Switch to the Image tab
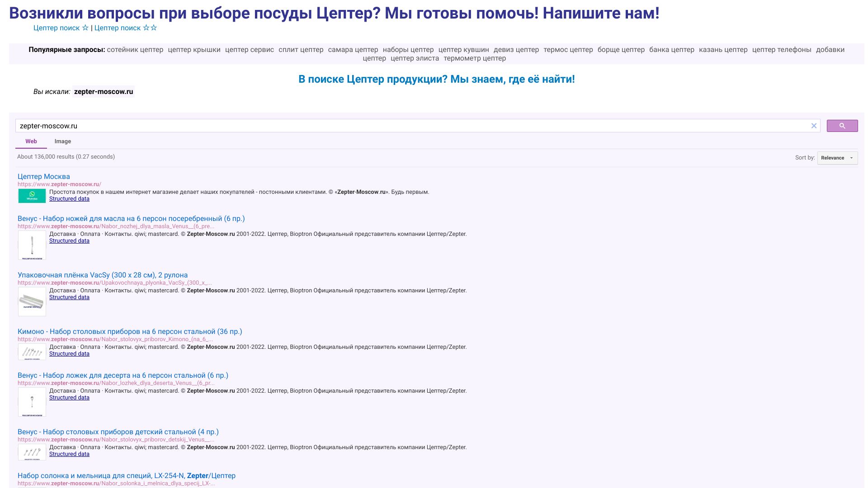868x488 pixels. [x=63, y=141]
